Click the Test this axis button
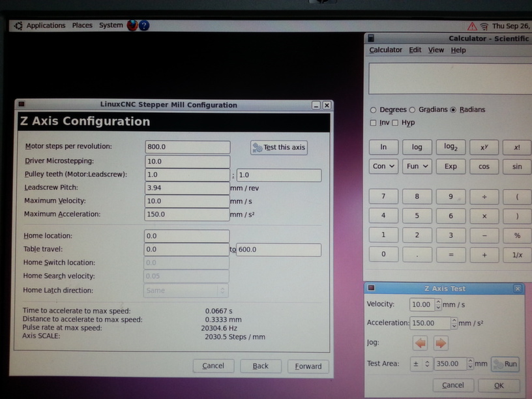This screenshot has width=532, height=399. (279, 147)
